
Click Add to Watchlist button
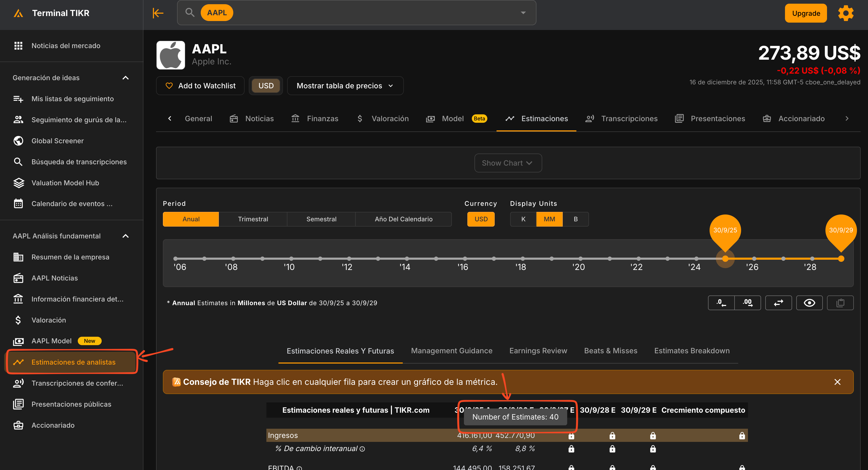click(x=200, y=86)
